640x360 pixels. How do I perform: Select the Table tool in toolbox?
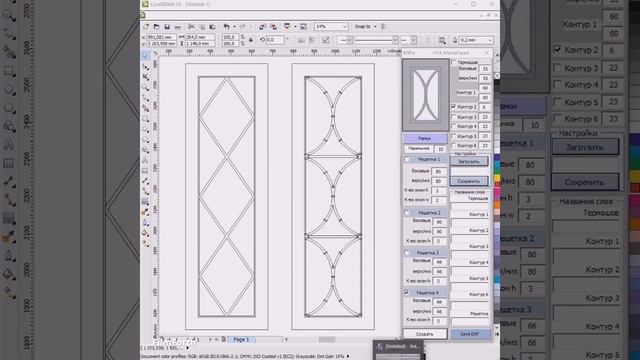coord(145,171)
